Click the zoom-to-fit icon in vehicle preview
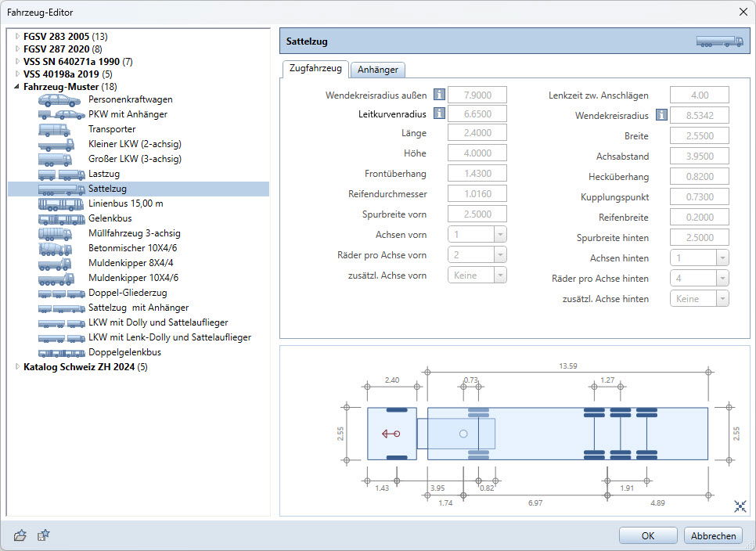Image resolution: width=756 pixels, height=551 pixels. pos(740,506)
